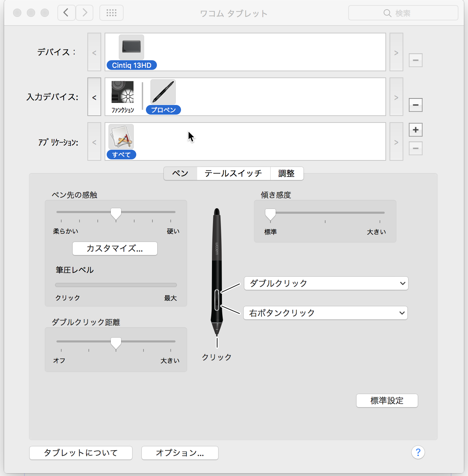Click the ペン先の感触 slider thumb
The height and width of the screenshot is (476, 468).
(x=116, y=214)
